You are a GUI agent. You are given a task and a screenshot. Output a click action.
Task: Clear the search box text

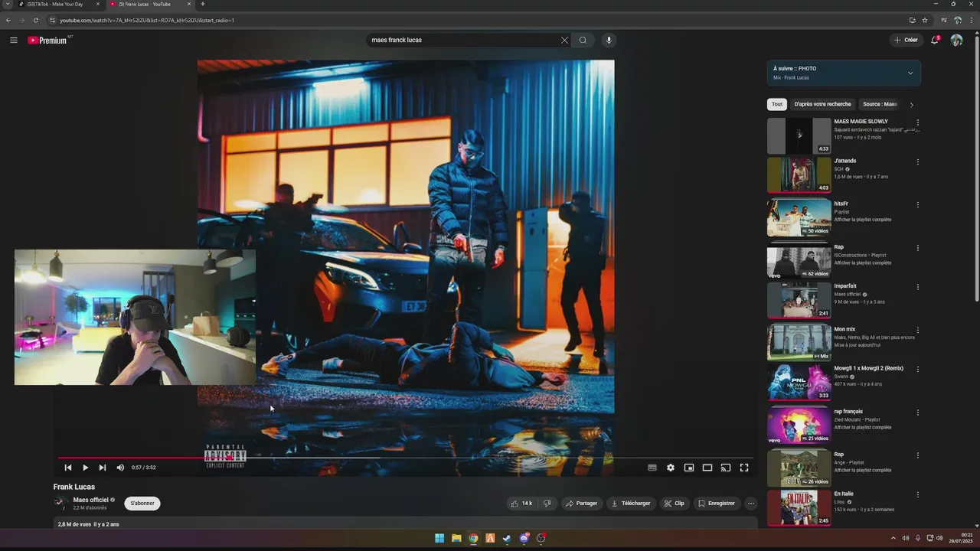(x=564, y=41)
